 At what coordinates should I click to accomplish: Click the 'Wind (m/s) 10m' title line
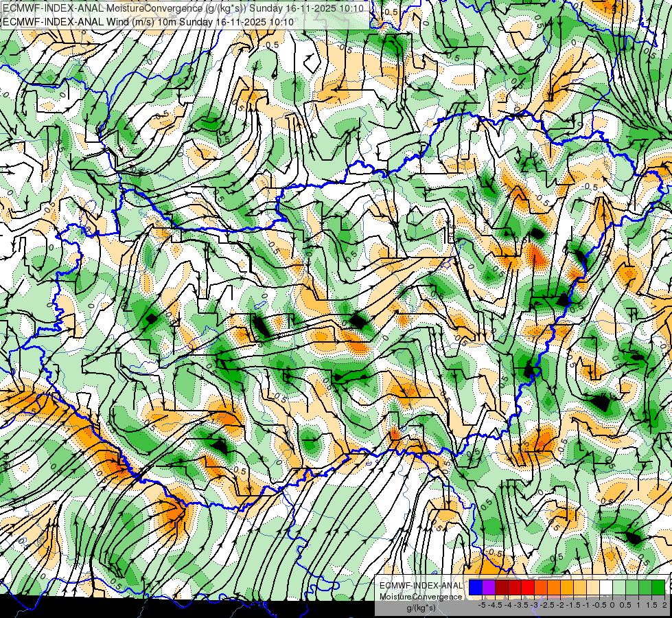(x=148, y=22)
